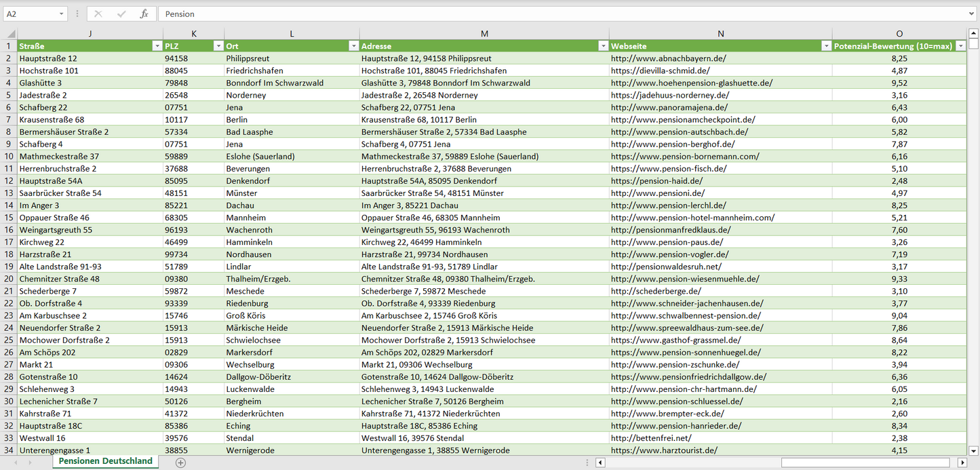Click the horizontal scrollbar left arrow
980x470 pixels.
click(600, 463)
